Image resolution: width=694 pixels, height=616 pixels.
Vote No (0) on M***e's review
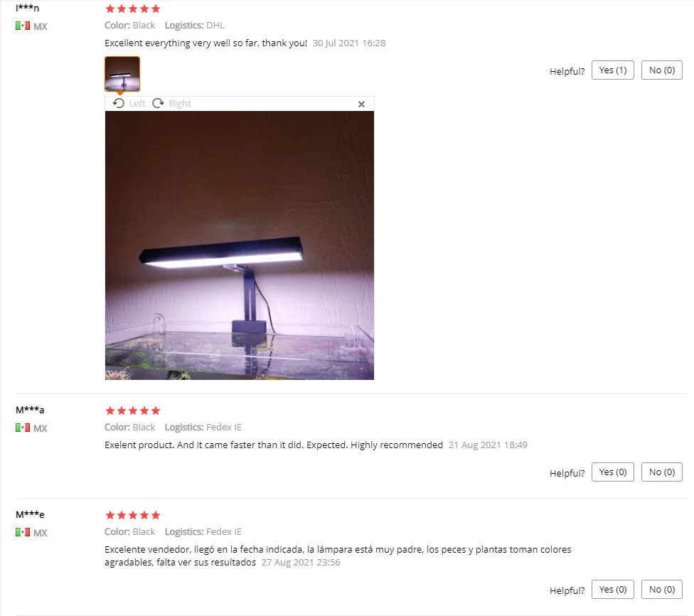[x=662, y=590]
